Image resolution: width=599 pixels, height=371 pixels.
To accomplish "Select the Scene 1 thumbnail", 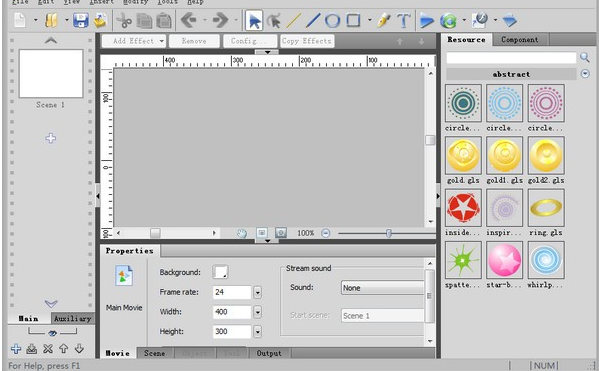I will pyautogui.click(x=51, y=73).
